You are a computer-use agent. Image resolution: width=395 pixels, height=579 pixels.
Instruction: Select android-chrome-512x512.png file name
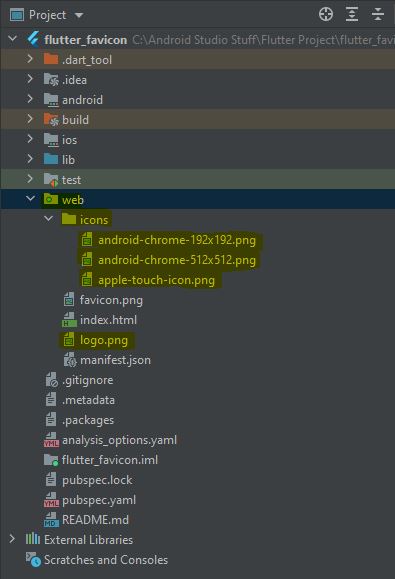tap(177, 260)
